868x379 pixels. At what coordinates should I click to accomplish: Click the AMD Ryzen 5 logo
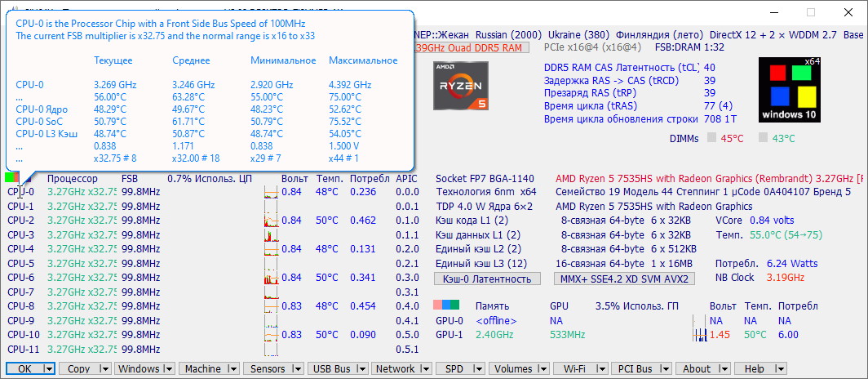click(x=460, y=85)
